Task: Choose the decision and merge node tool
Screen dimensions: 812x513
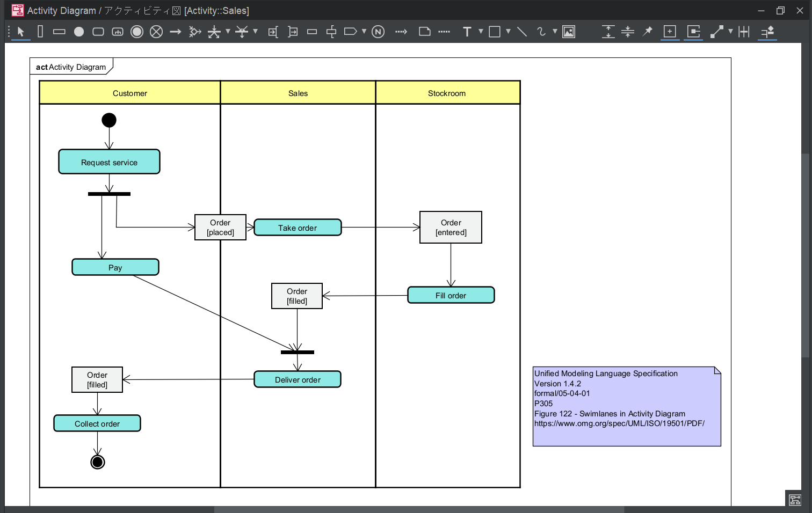Action: tap(195, 32)
